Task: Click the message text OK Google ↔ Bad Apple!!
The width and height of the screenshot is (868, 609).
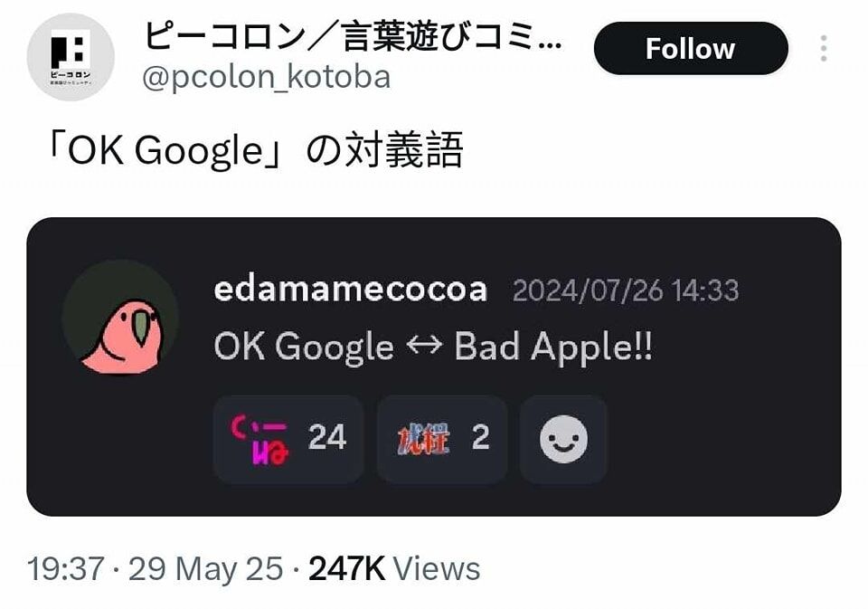Action: pos(433,347)
